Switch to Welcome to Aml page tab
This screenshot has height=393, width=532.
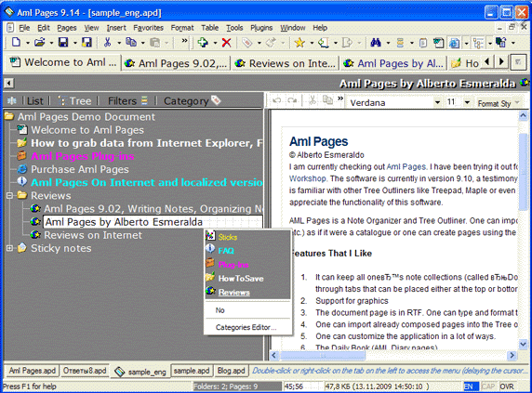point(62,62)
